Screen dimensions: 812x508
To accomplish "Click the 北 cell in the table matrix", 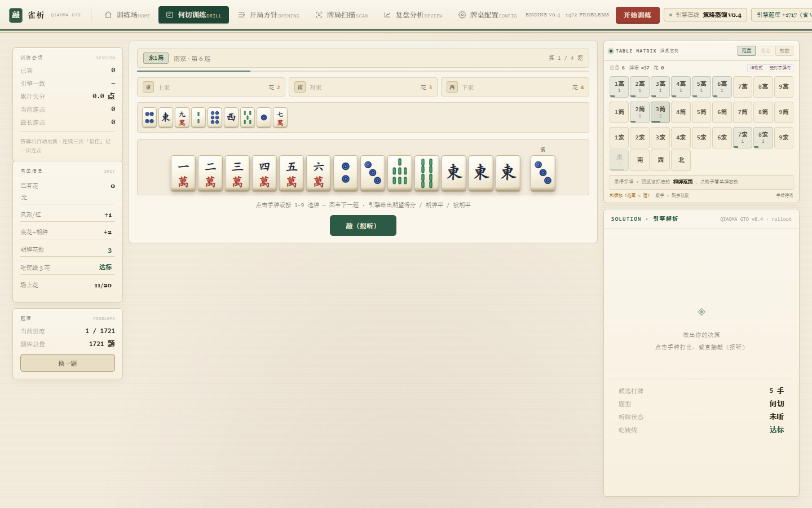I will pyautogui.click(x=681, y=160).
